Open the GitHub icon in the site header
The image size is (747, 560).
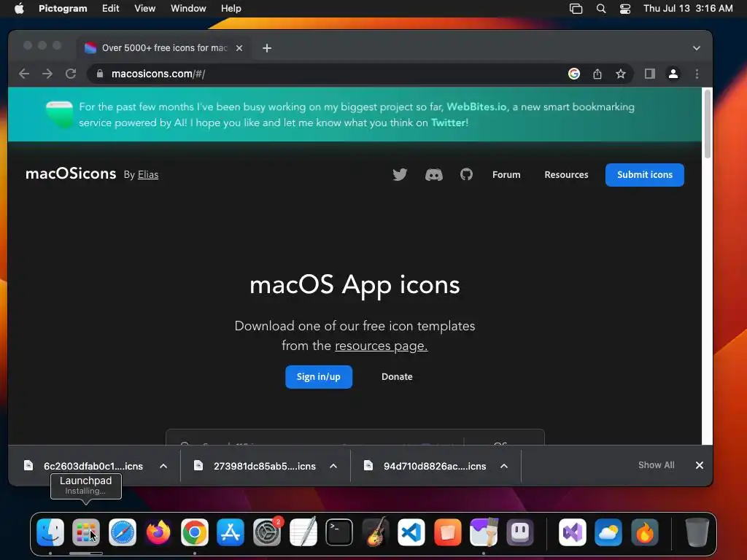tap(466, 175)
